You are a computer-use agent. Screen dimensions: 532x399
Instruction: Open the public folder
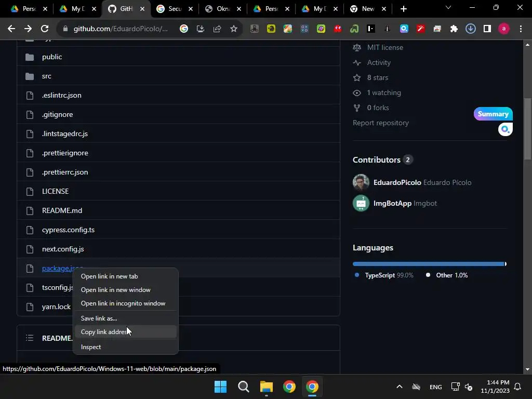(52, 57)
